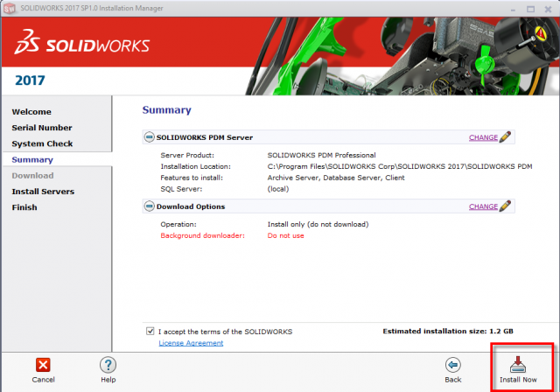Click 'Archive Server, Database Server, Client' text
This screenshot has height=392, width=560.
click(336, 178)
